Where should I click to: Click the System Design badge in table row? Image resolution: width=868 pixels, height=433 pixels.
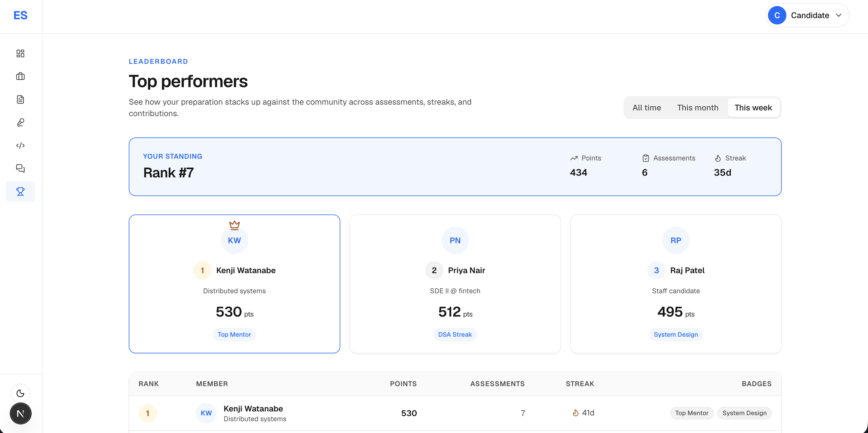[744, 413]
